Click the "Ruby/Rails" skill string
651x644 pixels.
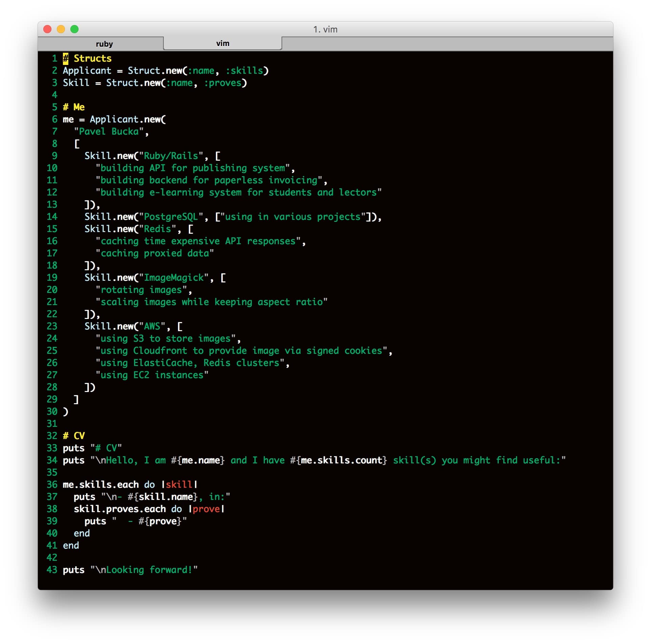[x=171, y=156]
